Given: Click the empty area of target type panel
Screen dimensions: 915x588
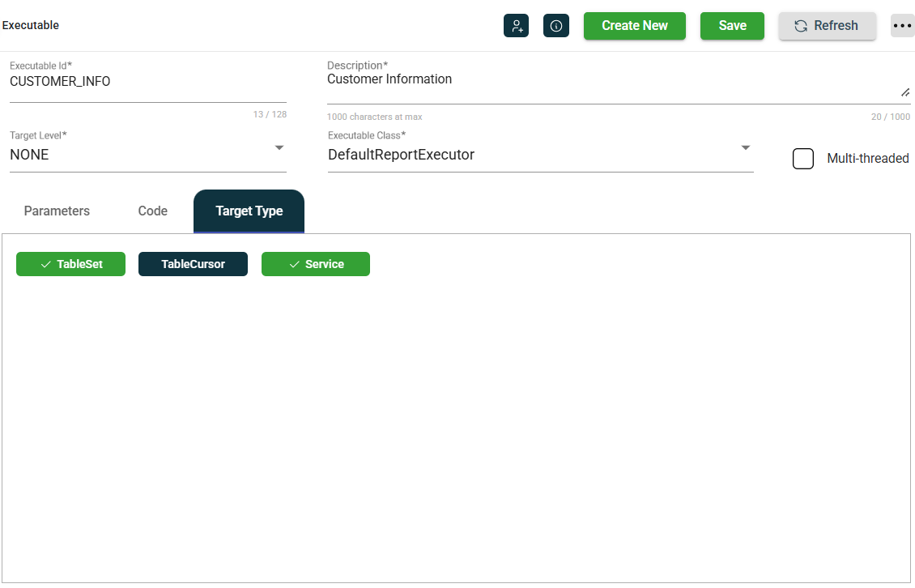Looking at the screenshot, I should (x=457, y=421).
